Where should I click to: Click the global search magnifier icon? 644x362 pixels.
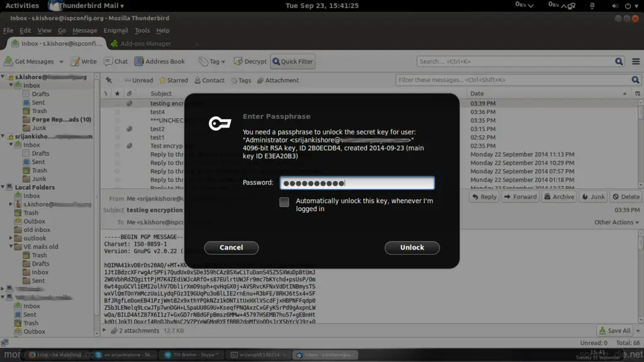coord(619,61)
